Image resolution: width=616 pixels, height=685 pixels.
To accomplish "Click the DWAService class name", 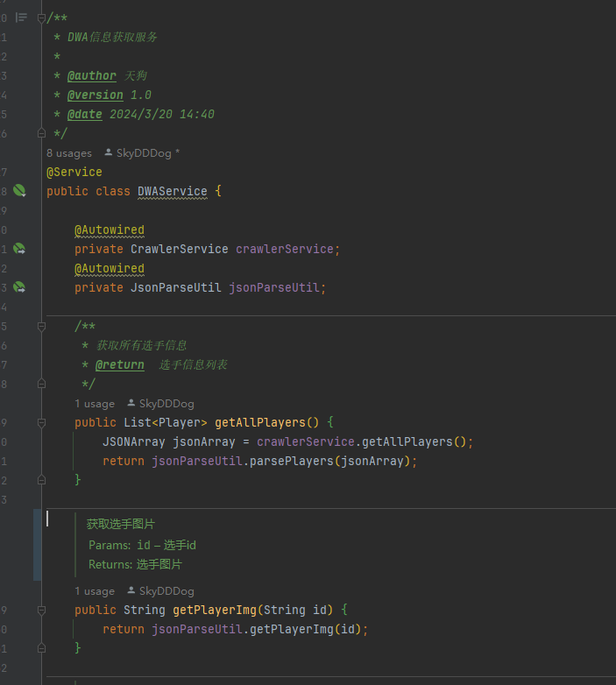I will click(x=173, y=191).
